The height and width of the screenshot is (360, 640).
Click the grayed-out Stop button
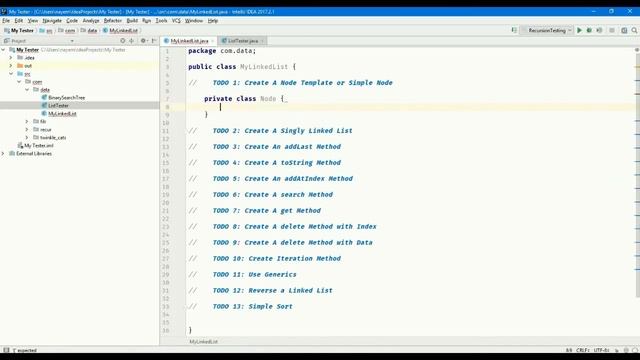click(611, 30)
